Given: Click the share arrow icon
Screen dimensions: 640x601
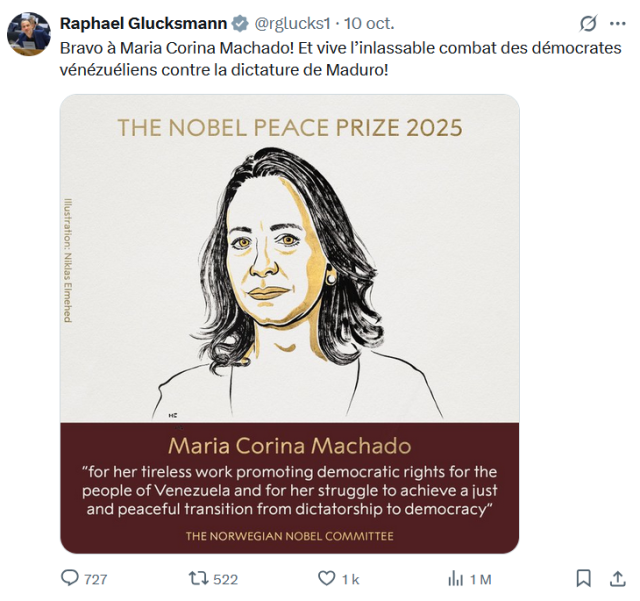Looking at the screenshot, I should (617, 578).
